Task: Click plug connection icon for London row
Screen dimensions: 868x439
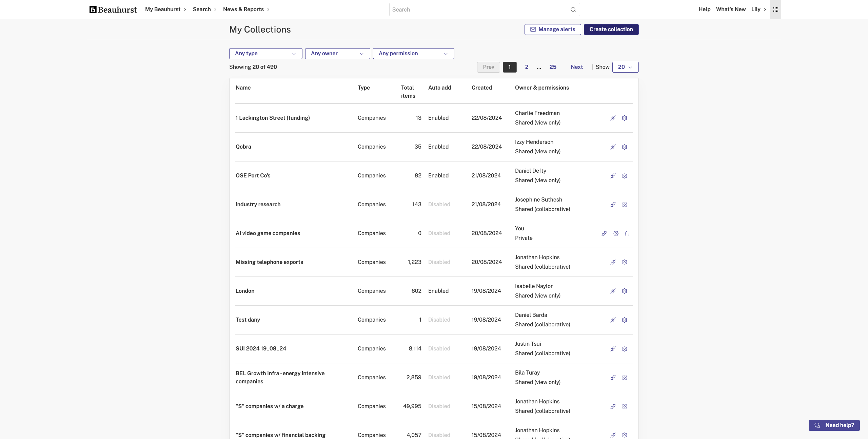Action: click(x=613, y=291)
